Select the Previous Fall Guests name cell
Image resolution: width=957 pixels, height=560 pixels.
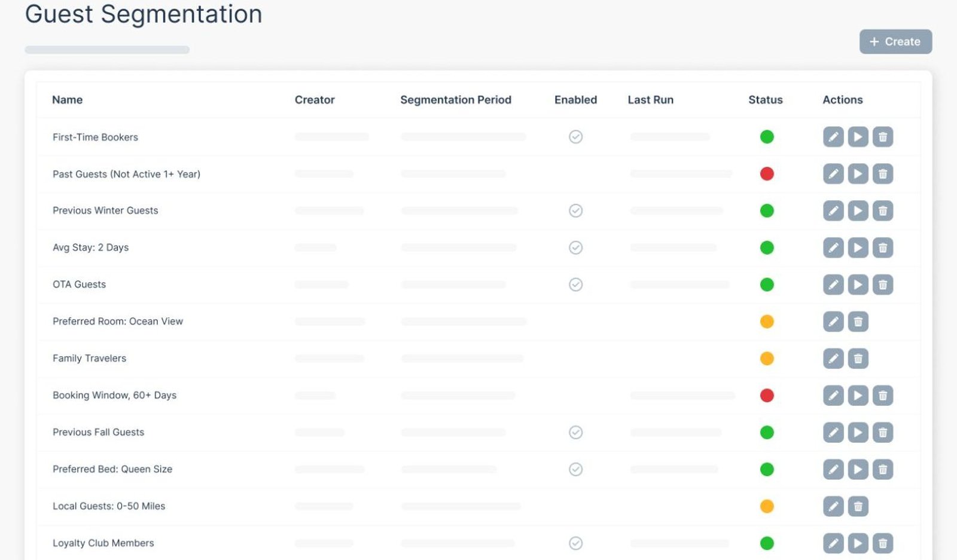[x=98, y=432]
